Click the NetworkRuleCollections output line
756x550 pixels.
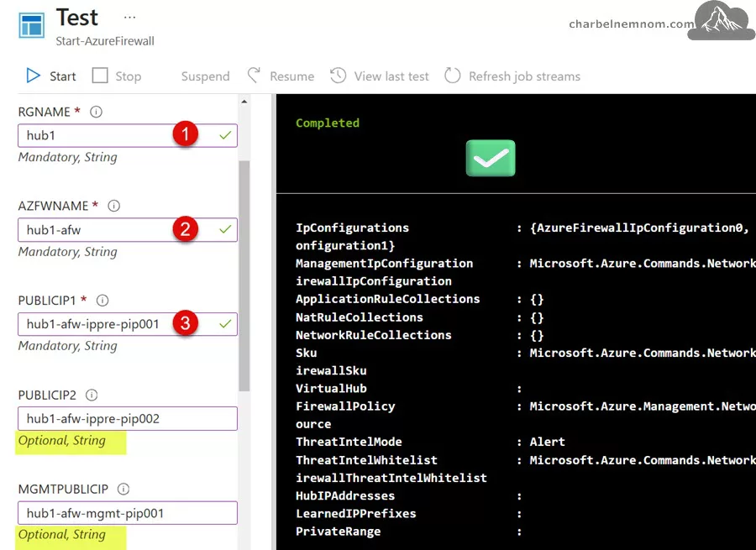(420, 336)
